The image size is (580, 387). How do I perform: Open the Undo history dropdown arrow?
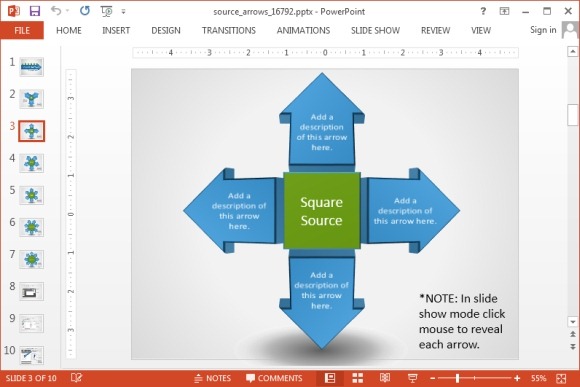coord(68,11)
